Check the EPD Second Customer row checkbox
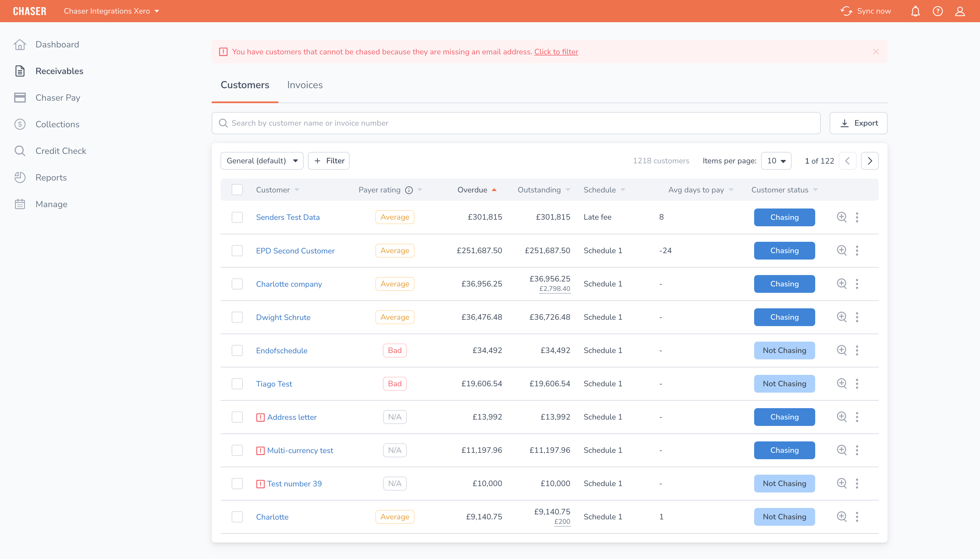Image resolution: width=980 pixels, height=559 pixels. (x=237, y=251)
